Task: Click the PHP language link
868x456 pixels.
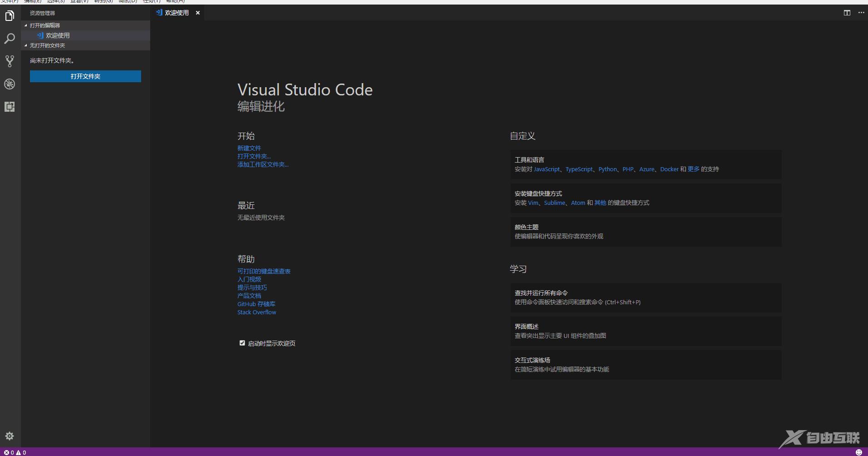Action: (628, 169)
